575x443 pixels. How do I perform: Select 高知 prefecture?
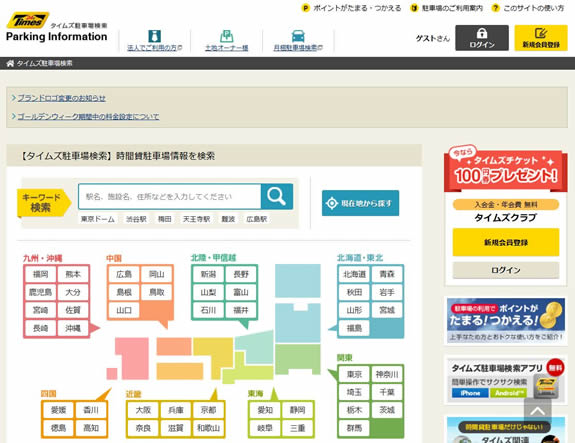tap(91, 428)
